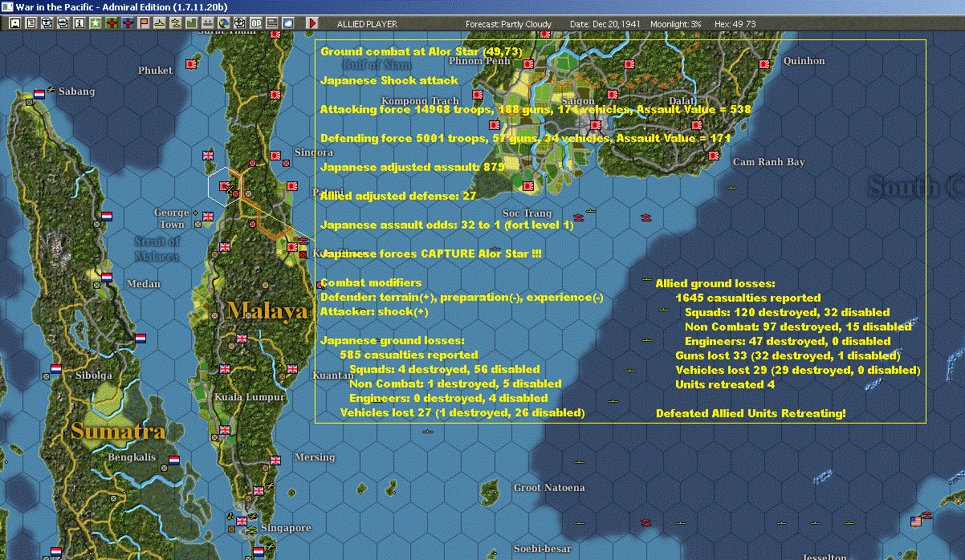Image resolution: width=965 pixels, height=560 pixels.
Task: Select the Dutch flag base at Sabang
Action: click(39, 94)
